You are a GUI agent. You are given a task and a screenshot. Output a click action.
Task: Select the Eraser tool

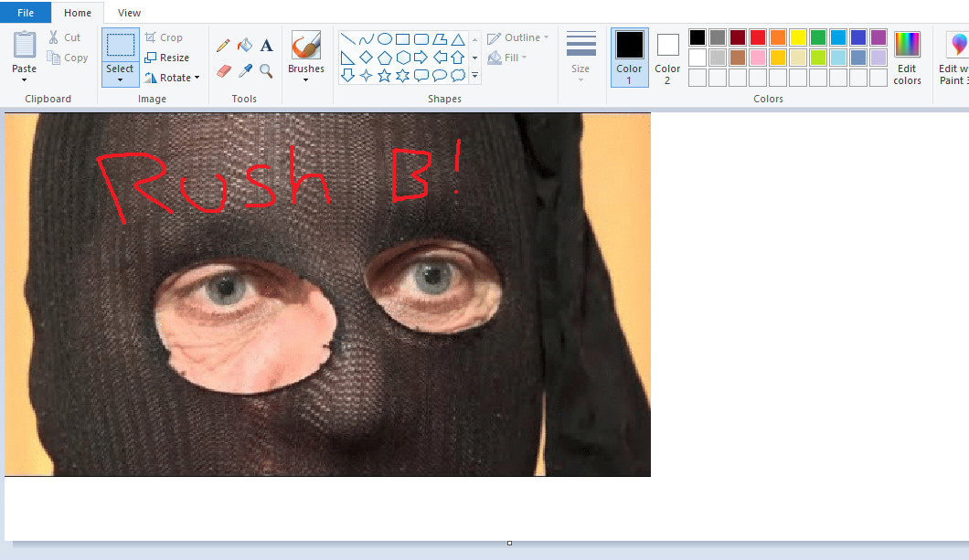pyautogui.click(x=224, y=71)
